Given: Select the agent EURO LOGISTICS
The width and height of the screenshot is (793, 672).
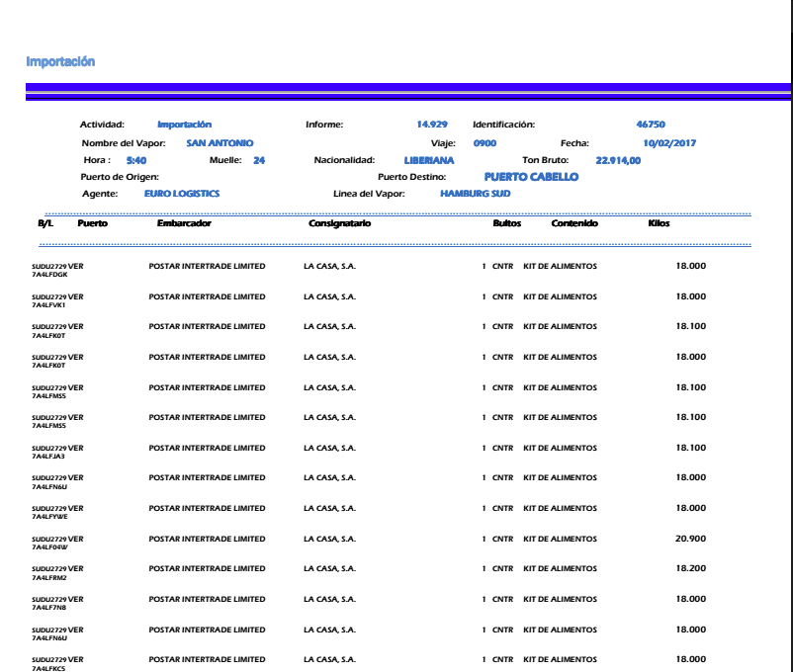Looking at the screenshot, I should 182,194.
